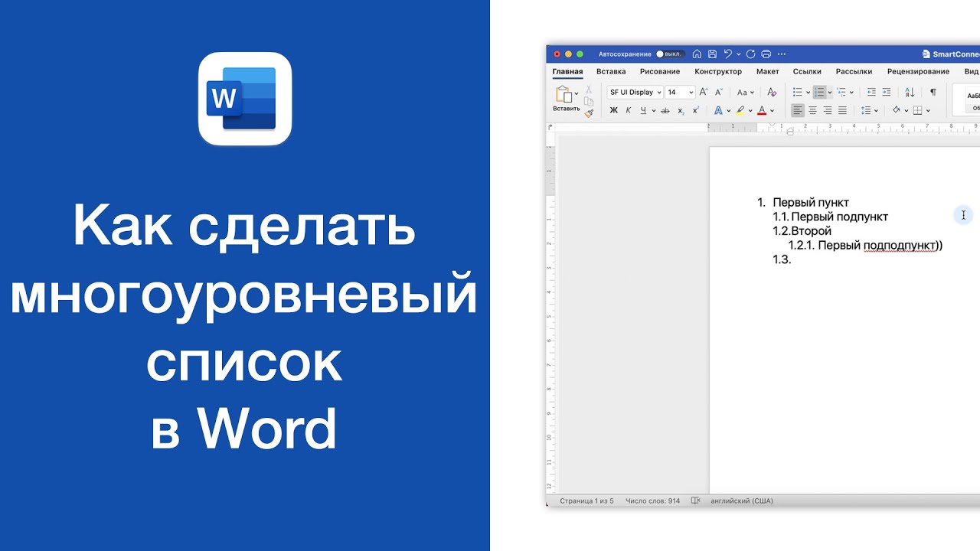Increase font size with the larger A

click(704, 92)
